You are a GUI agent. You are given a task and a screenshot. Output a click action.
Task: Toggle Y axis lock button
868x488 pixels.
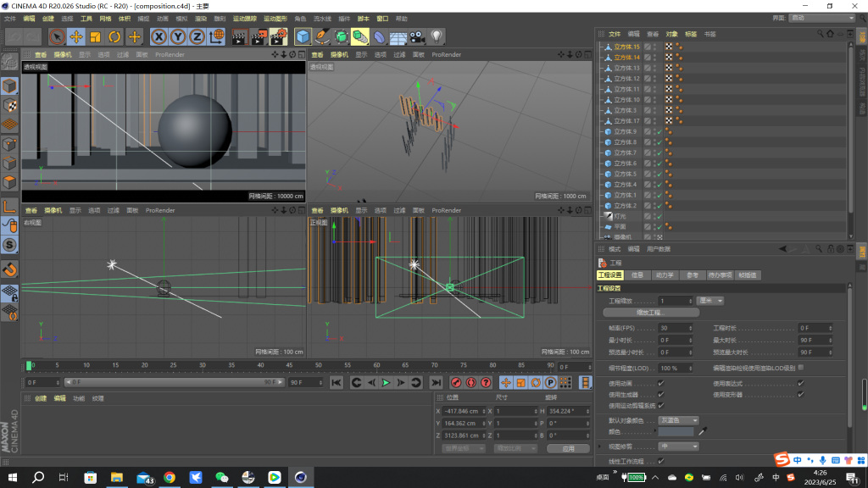pos(178,37)
